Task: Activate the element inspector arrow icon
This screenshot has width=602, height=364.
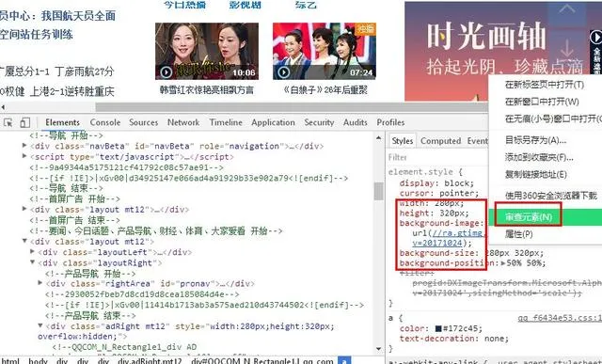Action: [x=8, y=122]
